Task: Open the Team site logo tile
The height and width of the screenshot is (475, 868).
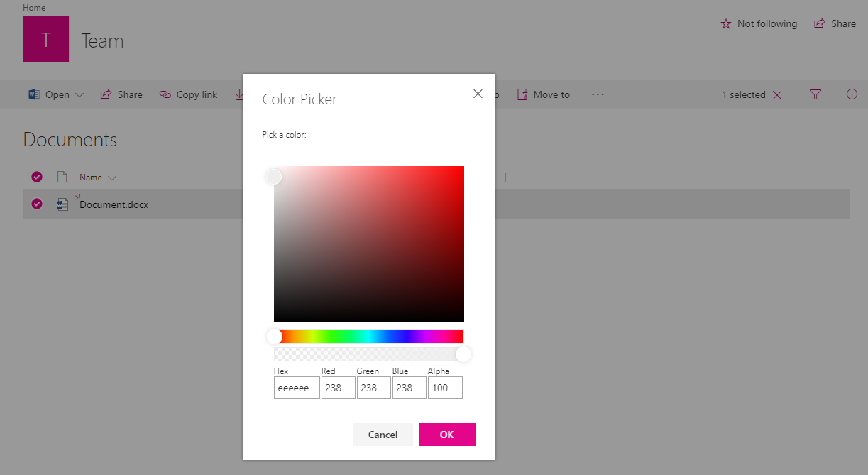Action: click(x=45, y=39)
